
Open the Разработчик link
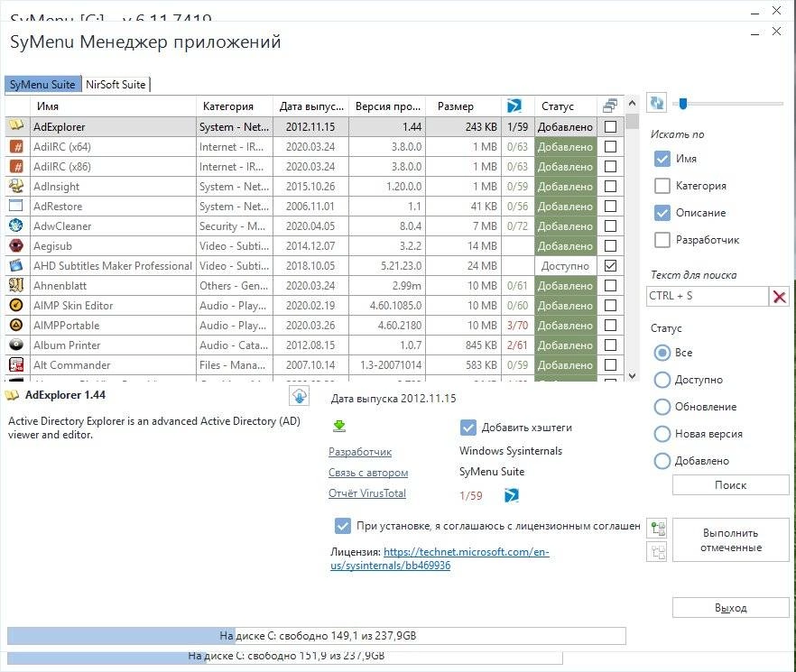point(360,451)
